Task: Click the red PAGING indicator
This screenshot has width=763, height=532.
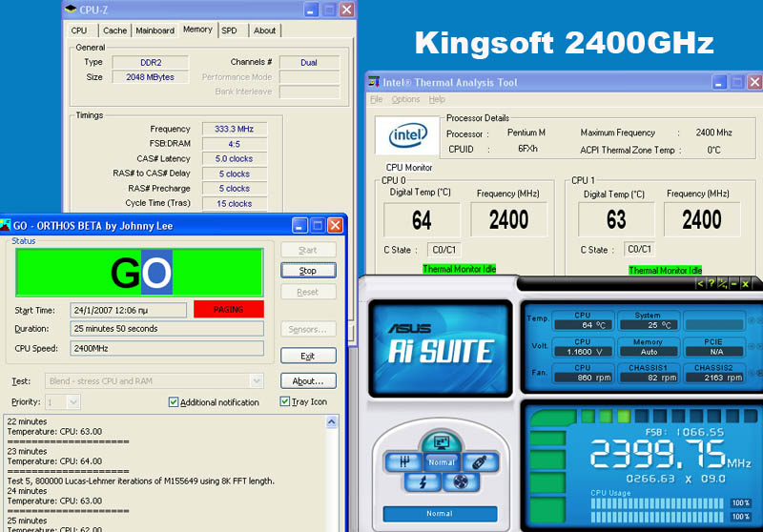Action: [229, 309]
